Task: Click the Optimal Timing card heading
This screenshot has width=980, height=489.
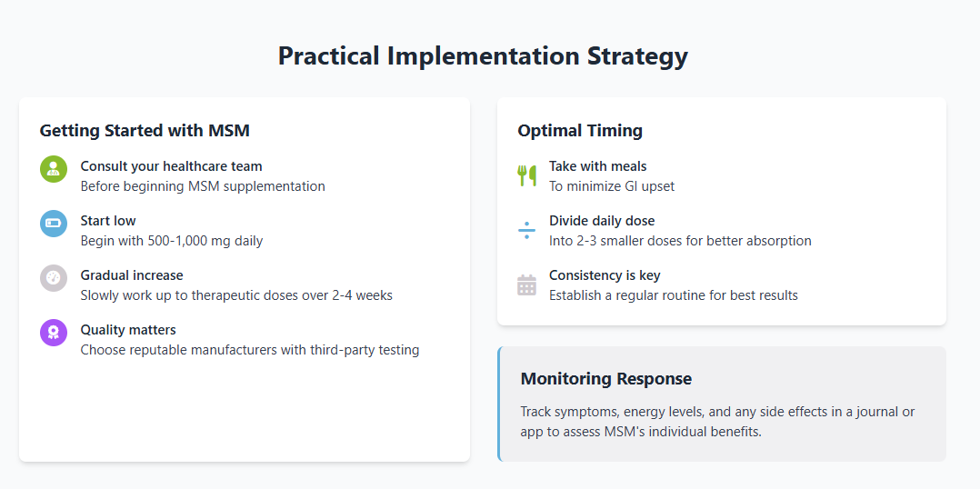Action: [580, 131]
